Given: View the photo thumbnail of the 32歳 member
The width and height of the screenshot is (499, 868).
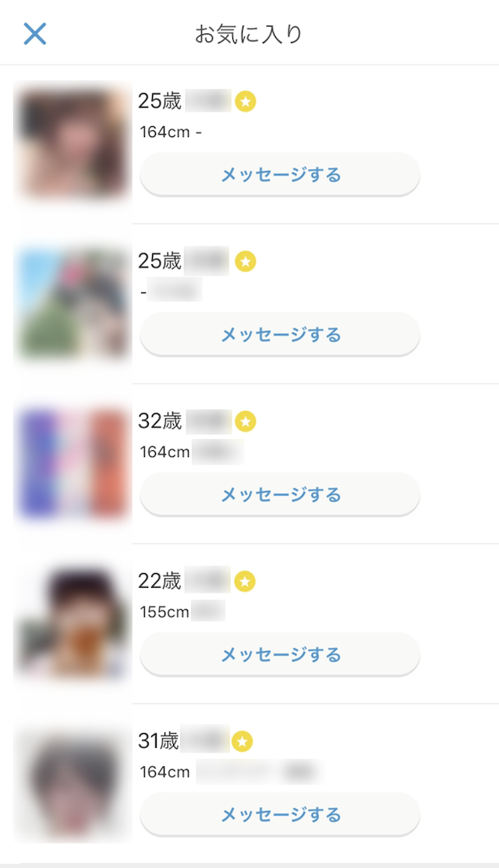Looking at the screenshot, I should click(x=72, y=463).
